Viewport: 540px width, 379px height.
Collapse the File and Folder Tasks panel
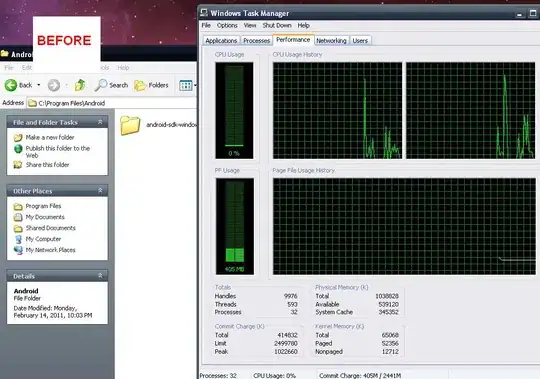(100, 122)
